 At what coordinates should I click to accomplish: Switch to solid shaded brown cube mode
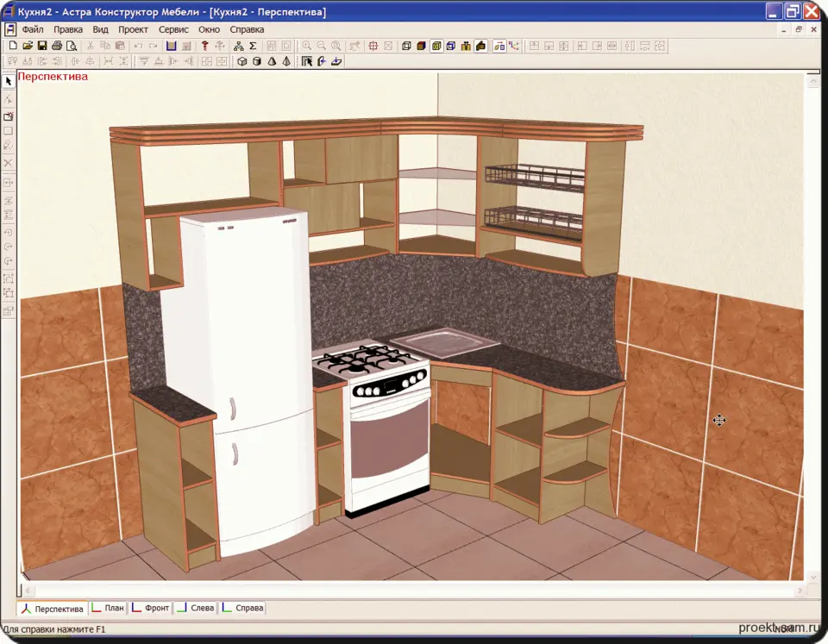click(421, 46)
